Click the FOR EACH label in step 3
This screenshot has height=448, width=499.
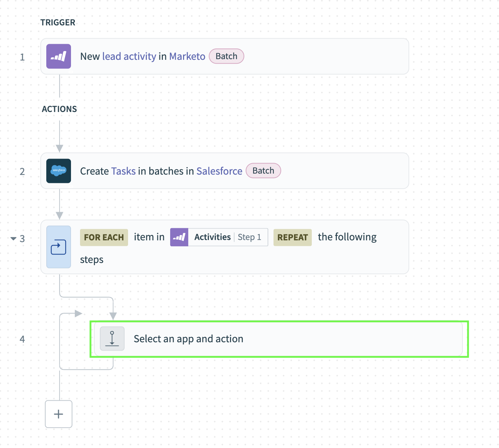pyautogui.click(x=104, y=237)
